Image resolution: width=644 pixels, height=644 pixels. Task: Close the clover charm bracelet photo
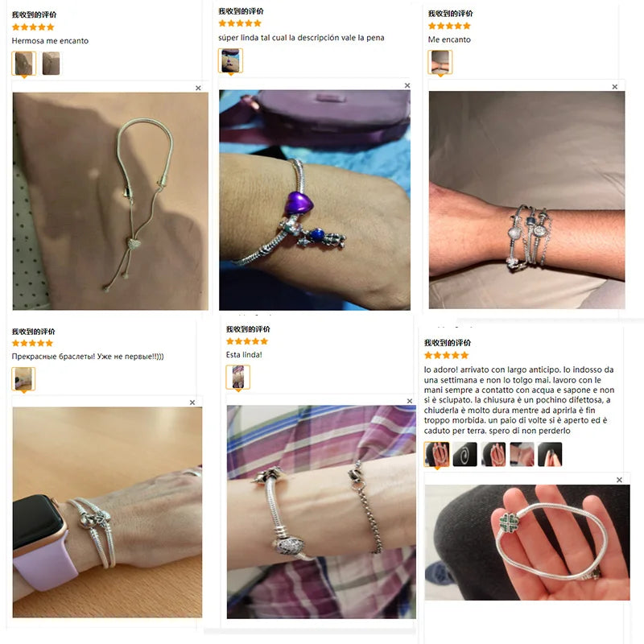click(x=619, y=480)
